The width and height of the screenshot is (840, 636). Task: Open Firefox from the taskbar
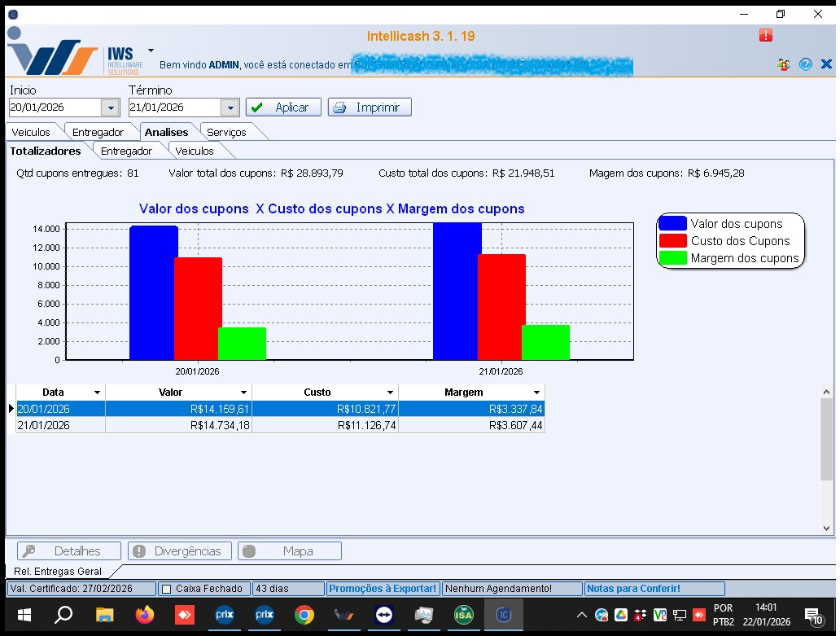[144, 615]
